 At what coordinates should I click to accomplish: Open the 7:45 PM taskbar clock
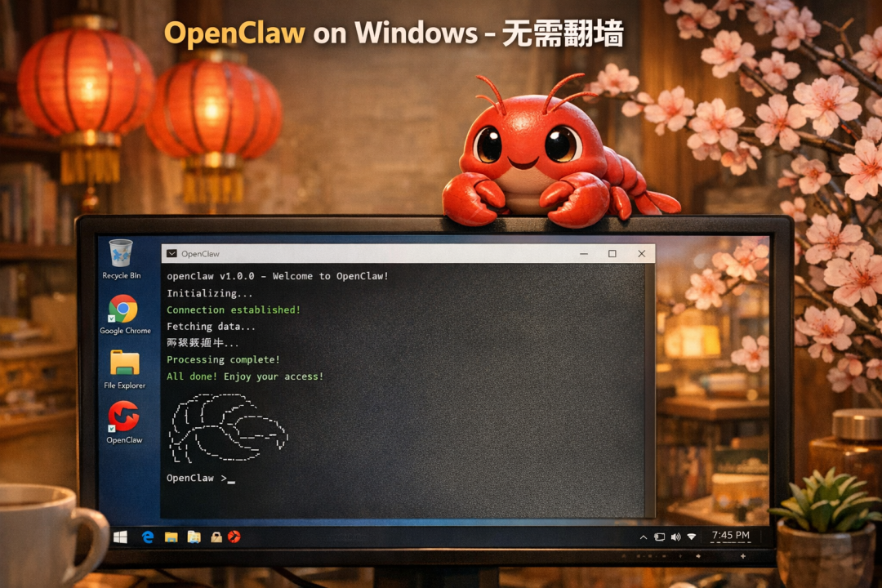point(730,535)
